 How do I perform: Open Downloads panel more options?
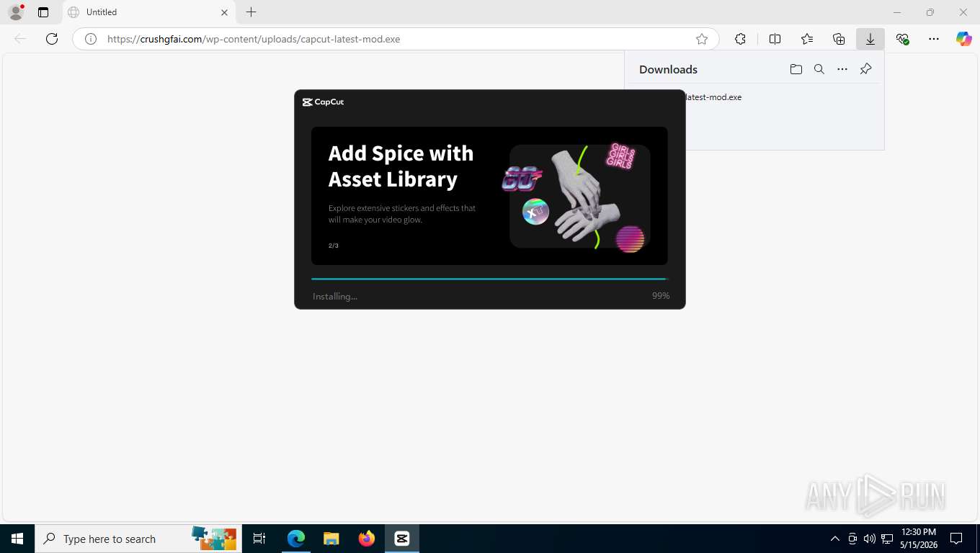click(x=842, y=69)
